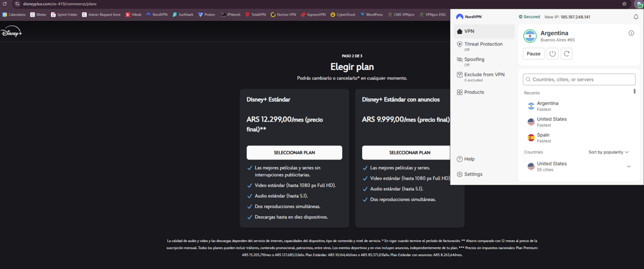Image resolution: width=644 pixels, height=269 pixels.
Task: Open the Admin Request form bookmark
Action: [x=101, y=14]
